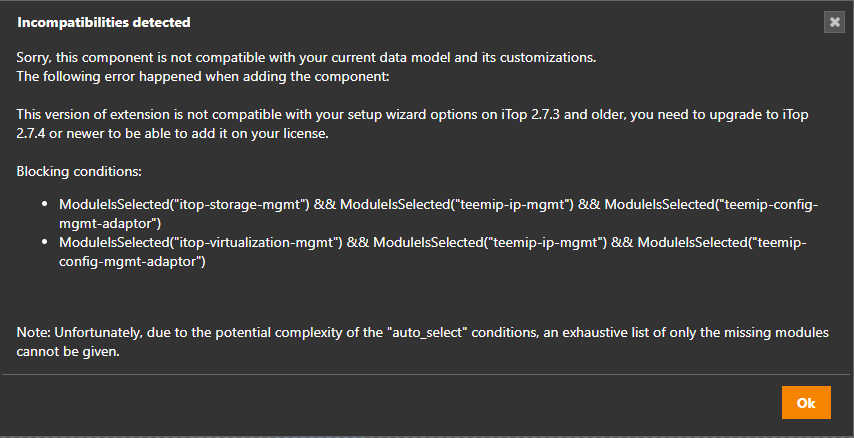This screenshot has height=438, width=854.
Task: Click "teemip-ip-mgmt" in the second bullet condition
Action: (548, 242)
